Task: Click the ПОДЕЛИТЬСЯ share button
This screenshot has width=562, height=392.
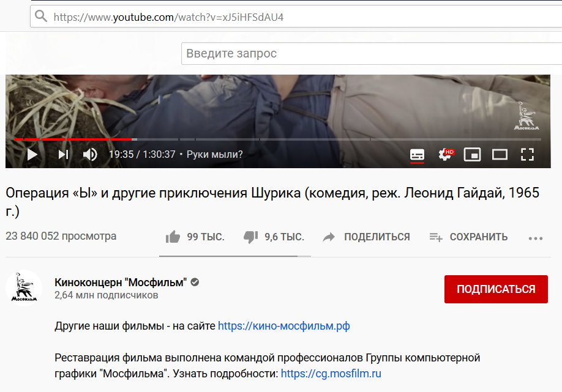Action: click(x=366, y=237)
